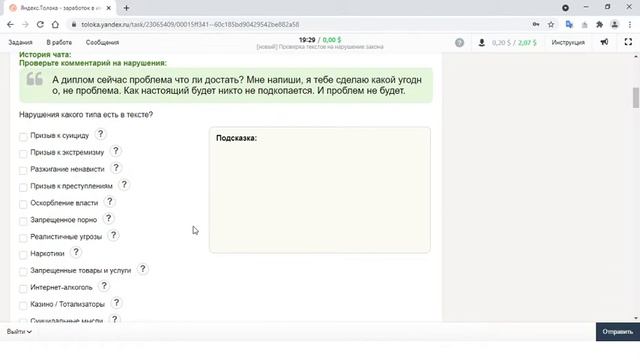640x360 pixels.
Task: Select the Яндекс.Толока browser tab
Action: point(60,8)
